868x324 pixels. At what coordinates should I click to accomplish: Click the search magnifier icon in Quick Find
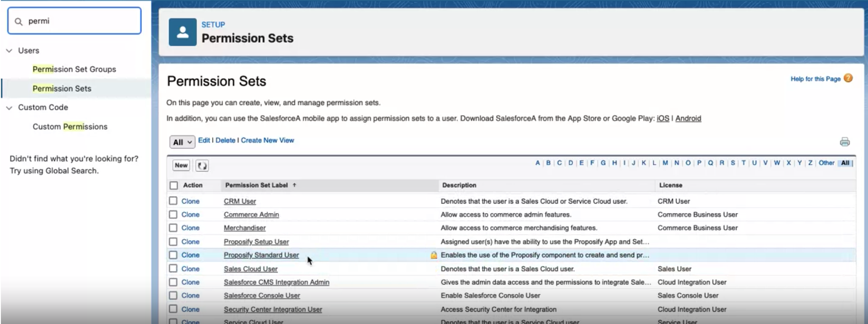tap(19, 21)
